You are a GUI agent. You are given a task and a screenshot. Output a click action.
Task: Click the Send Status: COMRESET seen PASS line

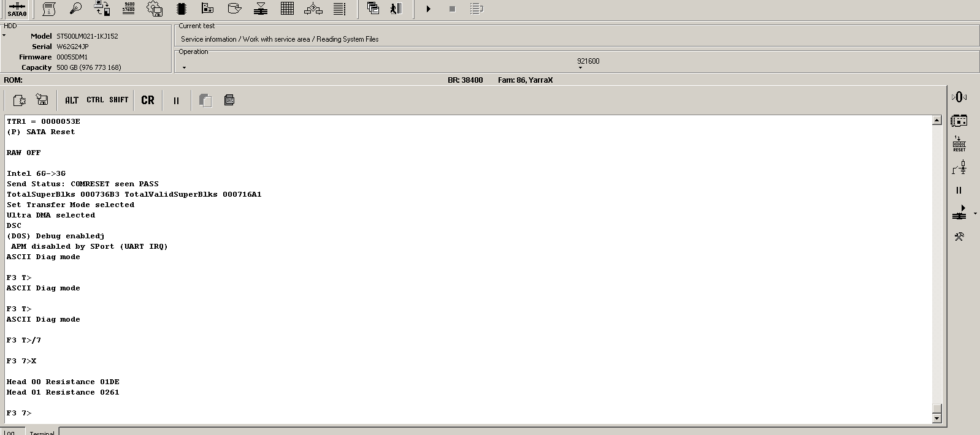83,184
